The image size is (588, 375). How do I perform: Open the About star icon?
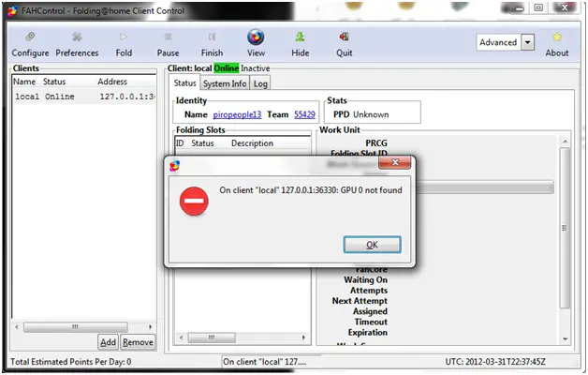pyautogui.click(x=557, y=37)
